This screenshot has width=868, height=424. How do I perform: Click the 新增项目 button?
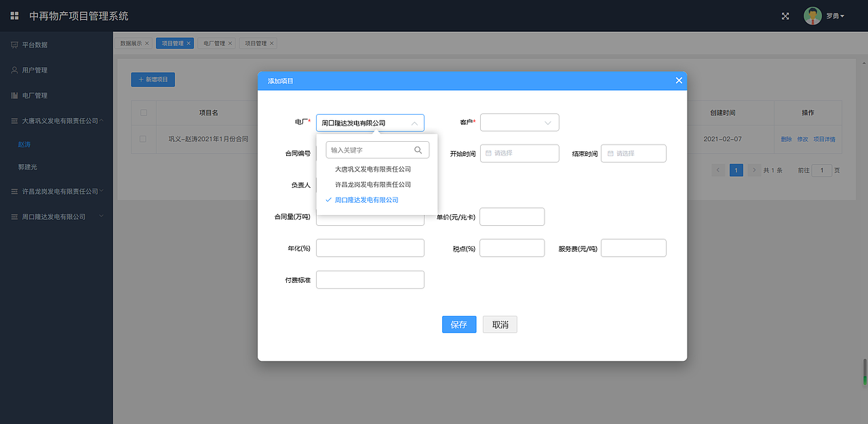click(x=153, y=79)
